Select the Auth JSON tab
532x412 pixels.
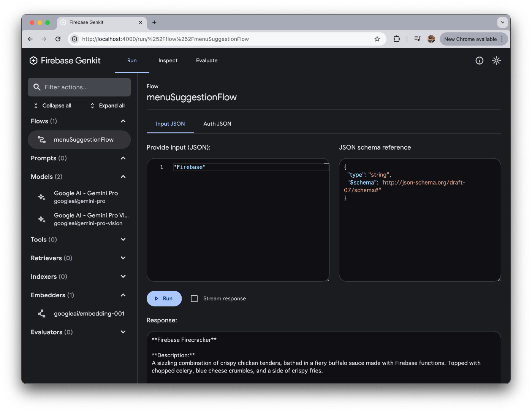(x=217, y=124)
